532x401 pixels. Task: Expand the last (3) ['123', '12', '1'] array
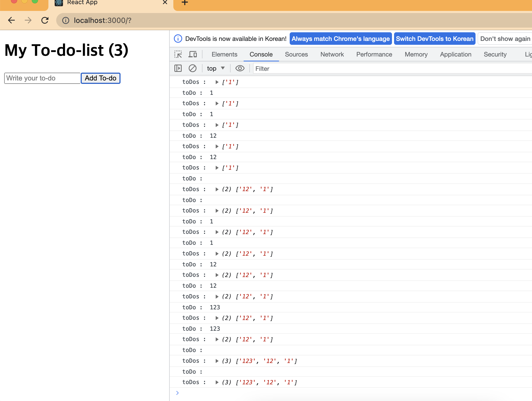click(x=217, y=382)
